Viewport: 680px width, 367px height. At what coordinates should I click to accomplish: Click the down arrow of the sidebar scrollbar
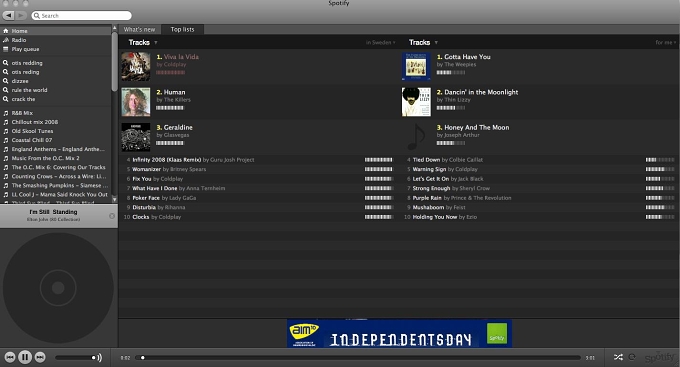pyautogui.click(x=114, y=199)
